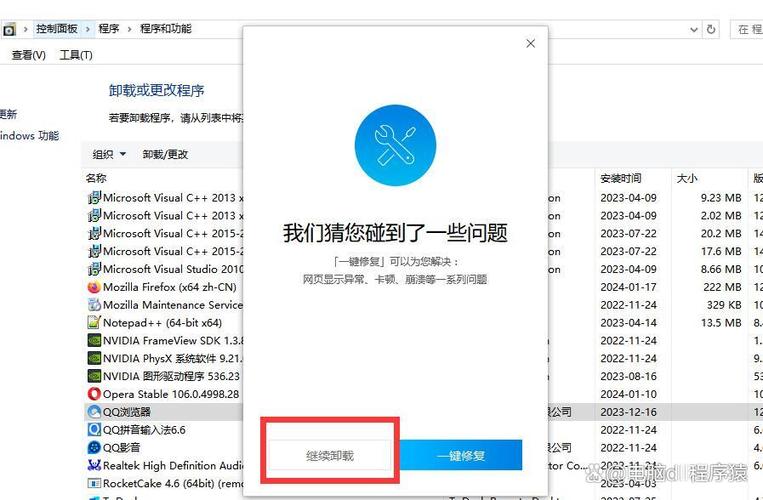Click the Microsoft Visual Studio 2010 icon
The image size is (763, 500).
[x=94, y=269]
